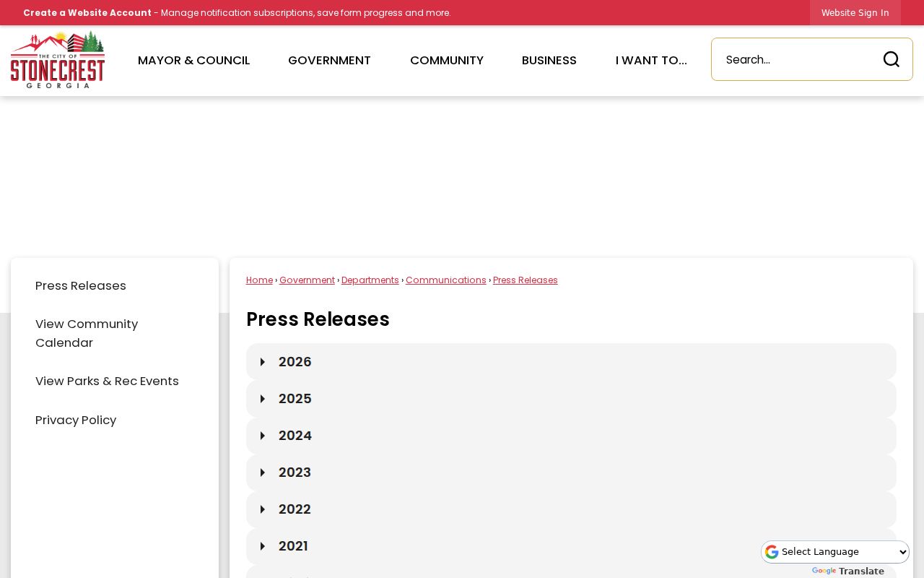This screenshot has width=924, height=578.
Task: Open Government breadcrumb link
Action: pos(307,280)
